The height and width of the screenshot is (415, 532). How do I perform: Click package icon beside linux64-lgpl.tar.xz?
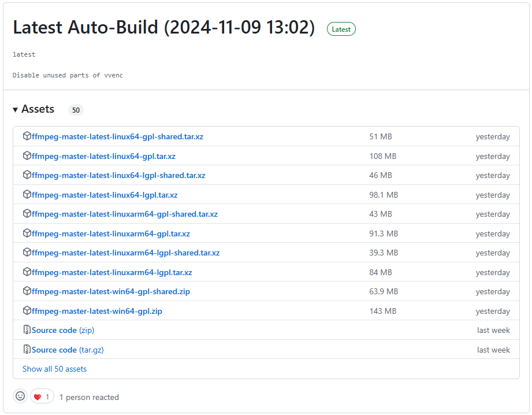pos(27,194)
